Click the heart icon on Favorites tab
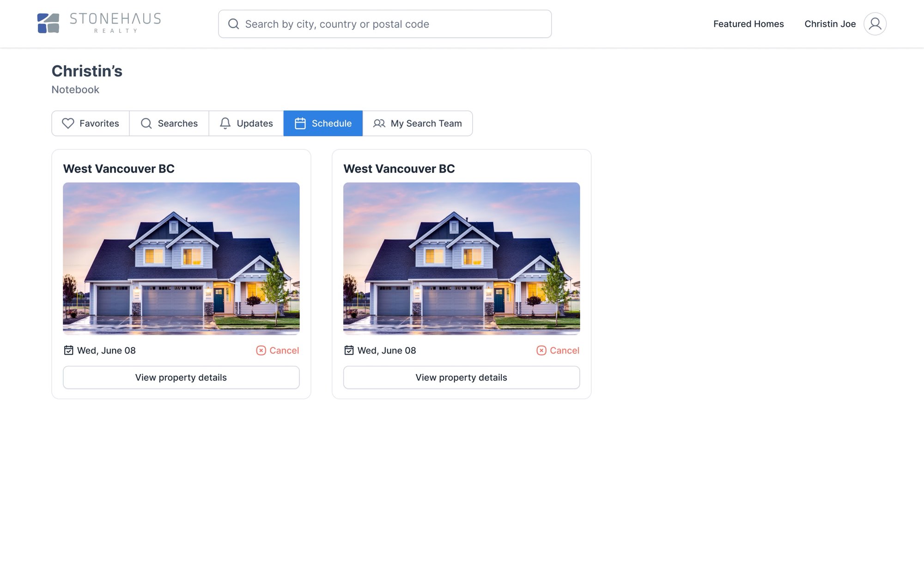The image size is (924, 578). coord(68,123)
